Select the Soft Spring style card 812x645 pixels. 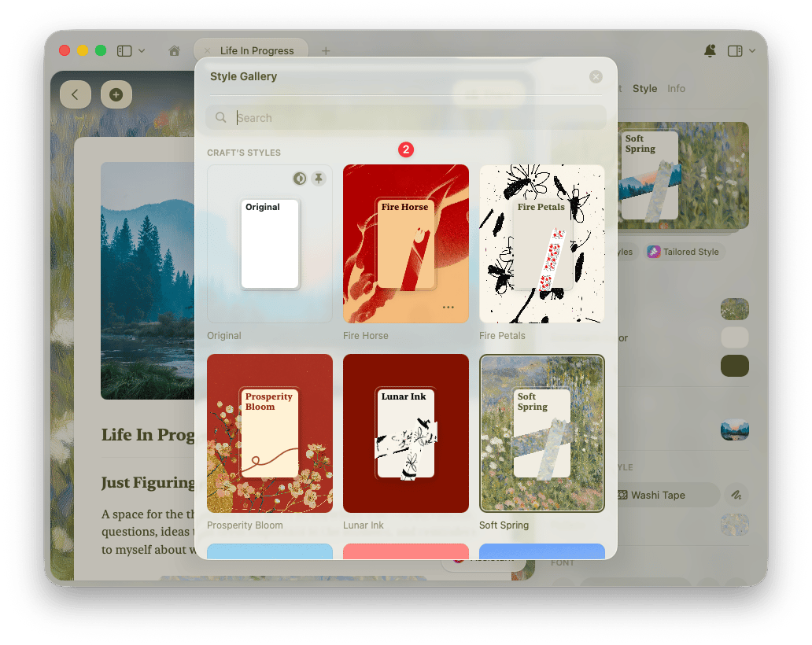click(542, 433)
